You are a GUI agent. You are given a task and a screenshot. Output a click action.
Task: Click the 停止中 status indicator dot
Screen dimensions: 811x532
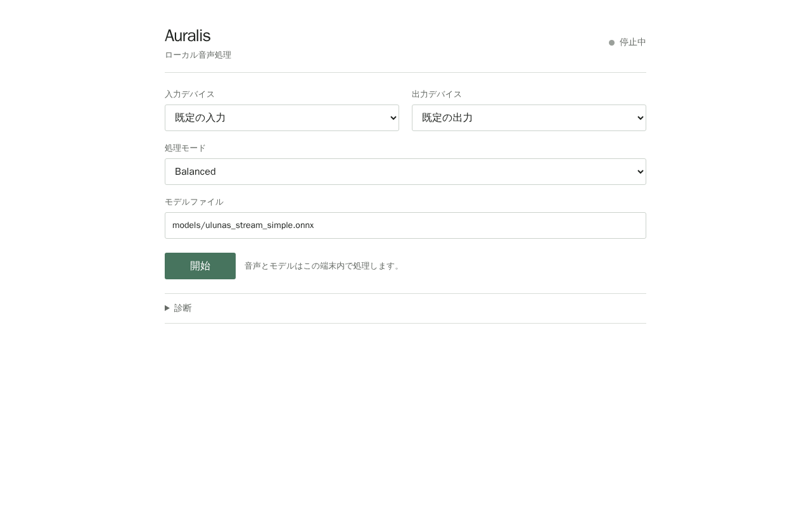point(611,42)
